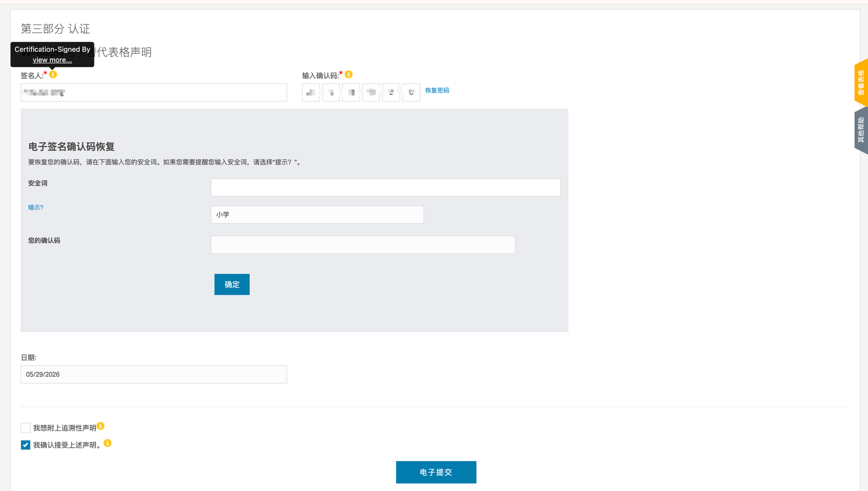Focus the 您的确认码 input field
This screenshot has height=491, width=868.
coord(363,245)
